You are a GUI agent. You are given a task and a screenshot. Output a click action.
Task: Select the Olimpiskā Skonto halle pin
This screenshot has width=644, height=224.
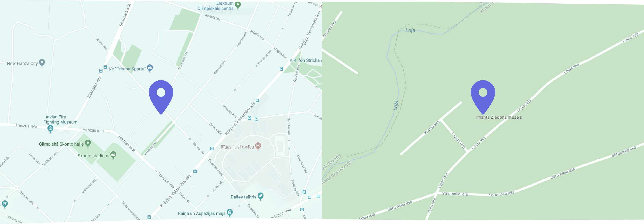point(88,144)
